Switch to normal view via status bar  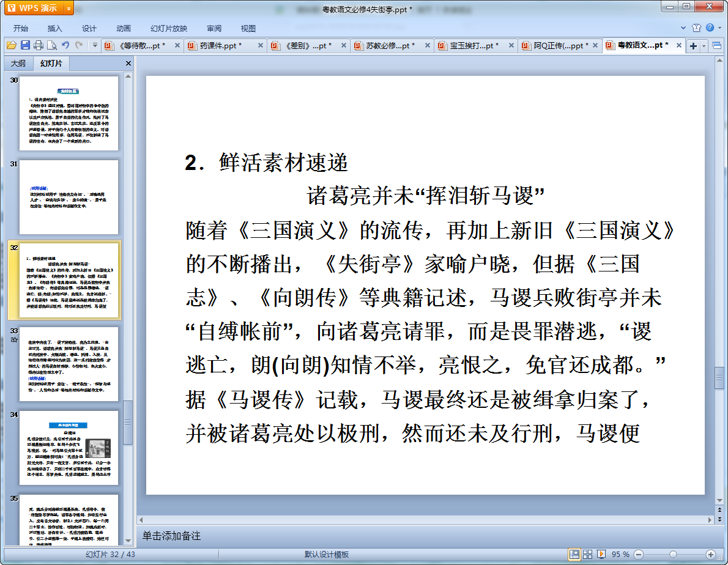[574, 555]
